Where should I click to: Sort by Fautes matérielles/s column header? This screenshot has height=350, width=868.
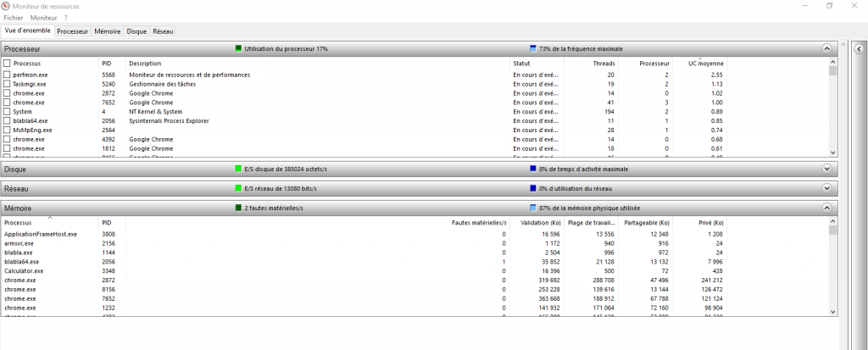click(478, 223)
